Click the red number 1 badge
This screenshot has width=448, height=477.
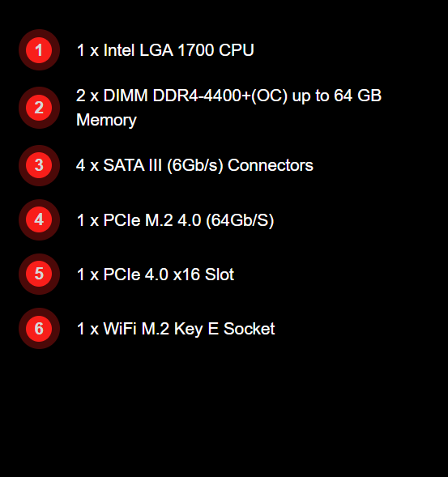coord(39,50)
